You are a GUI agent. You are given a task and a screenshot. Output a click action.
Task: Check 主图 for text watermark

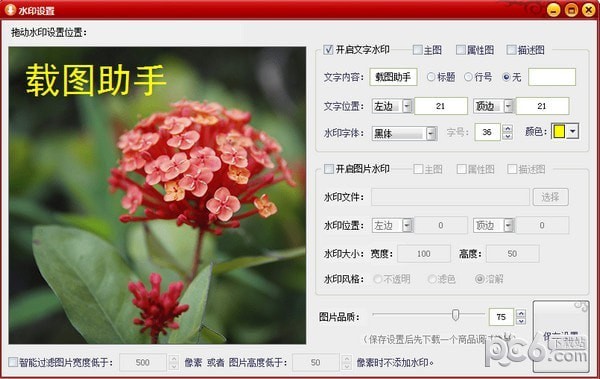pyautogui.click(x=417, y=50)
